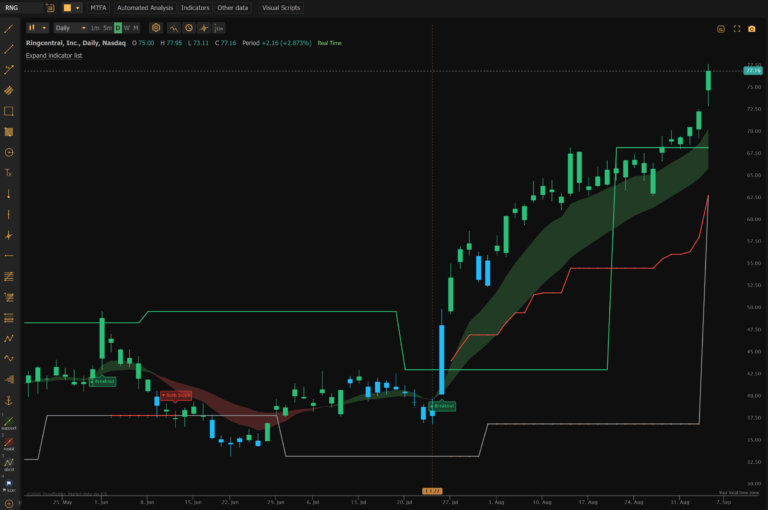The height and width of the screenshot is (510, 768).
Task: Open the MTFA menu
Action: 98,8
